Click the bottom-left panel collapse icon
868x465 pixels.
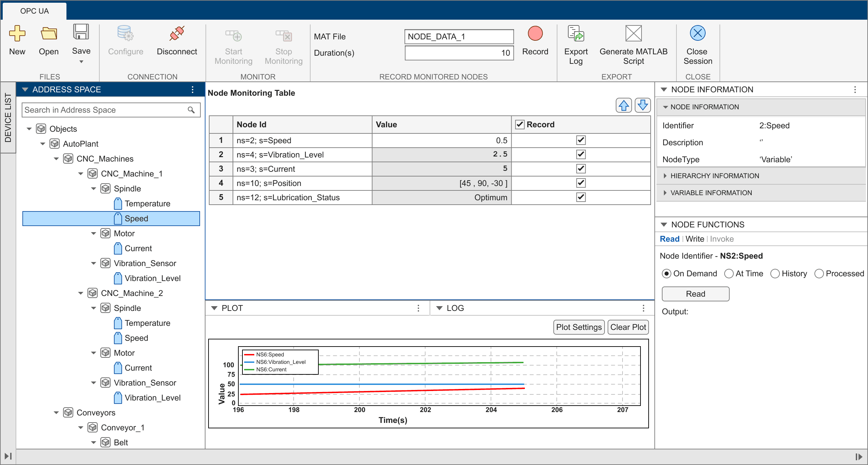click(8, 456)
